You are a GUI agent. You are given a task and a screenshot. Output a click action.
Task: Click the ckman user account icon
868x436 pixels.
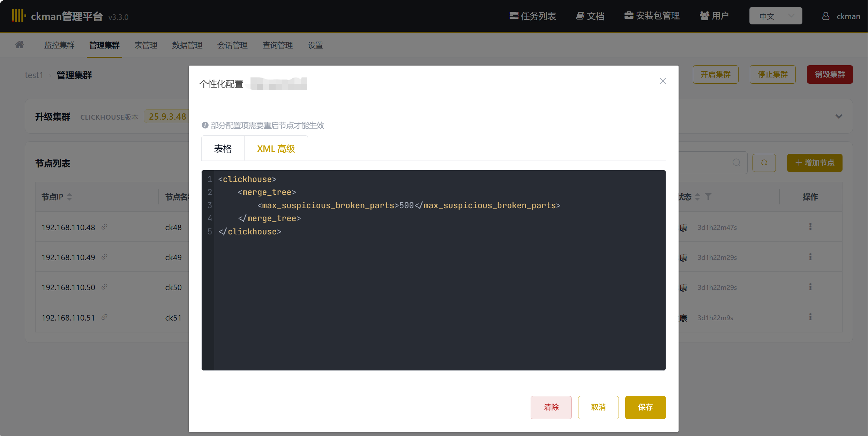click(826, 16)
